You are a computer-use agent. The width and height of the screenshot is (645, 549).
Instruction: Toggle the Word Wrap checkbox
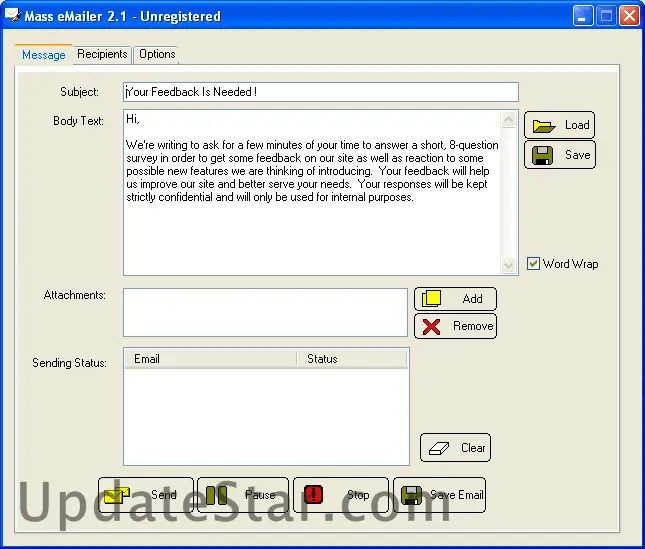pyautogui.click(x=533, y=263)
